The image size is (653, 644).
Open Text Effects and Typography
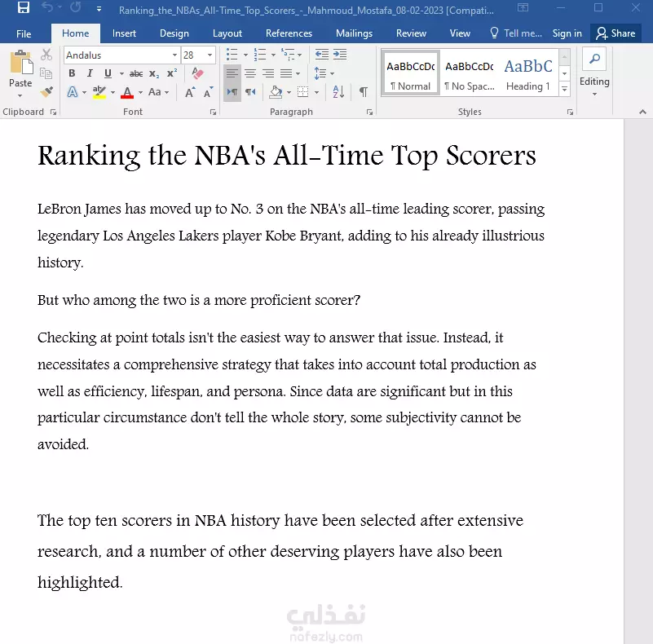(x=73, y=92)
